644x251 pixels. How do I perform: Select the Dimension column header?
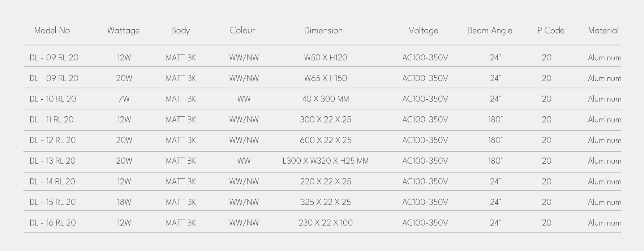(x=323, y=30)
